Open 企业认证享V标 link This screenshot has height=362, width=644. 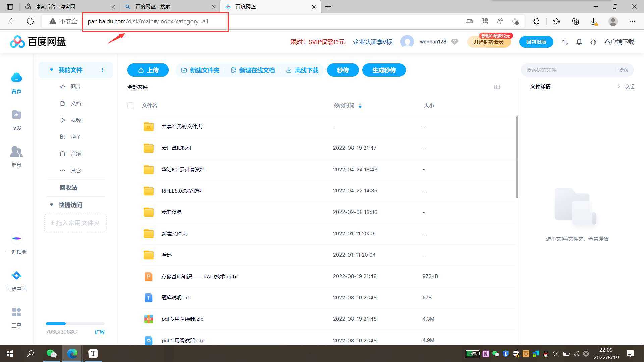click(x=373, y=42)
